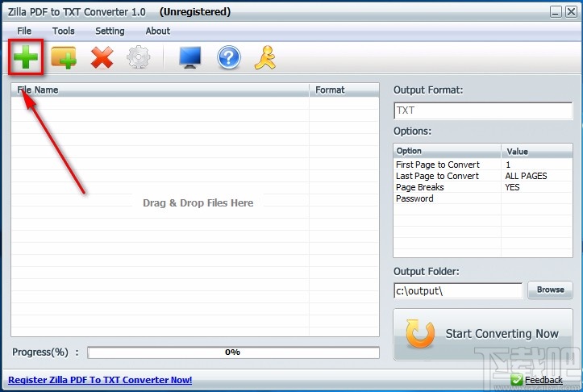Click the ALL PAGES value cell

526,176
